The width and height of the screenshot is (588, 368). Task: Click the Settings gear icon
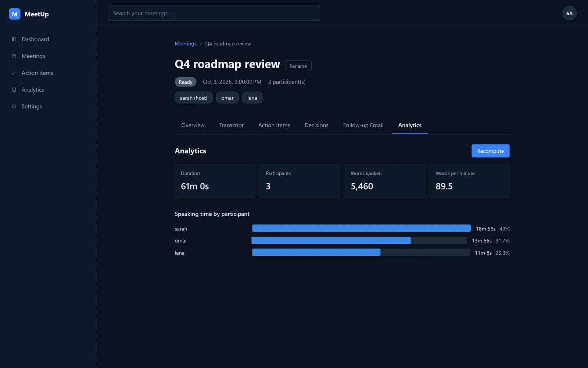click(14, 106)
